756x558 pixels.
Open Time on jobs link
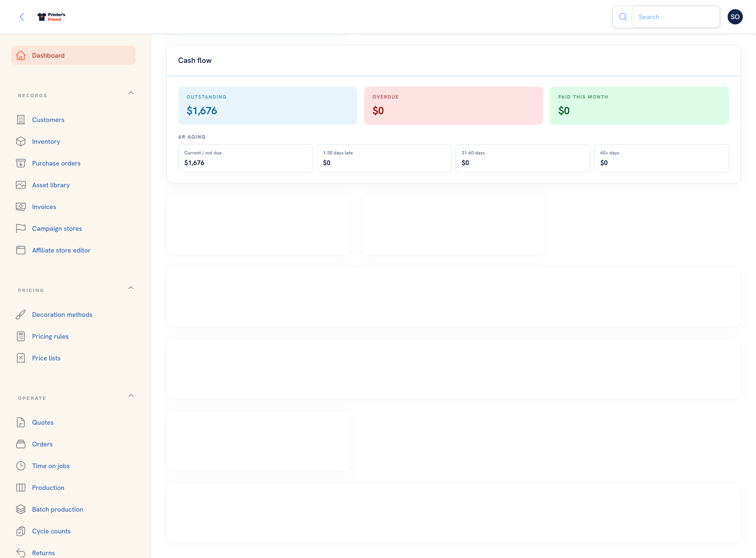pyautogui.click(x=51, y=466)
